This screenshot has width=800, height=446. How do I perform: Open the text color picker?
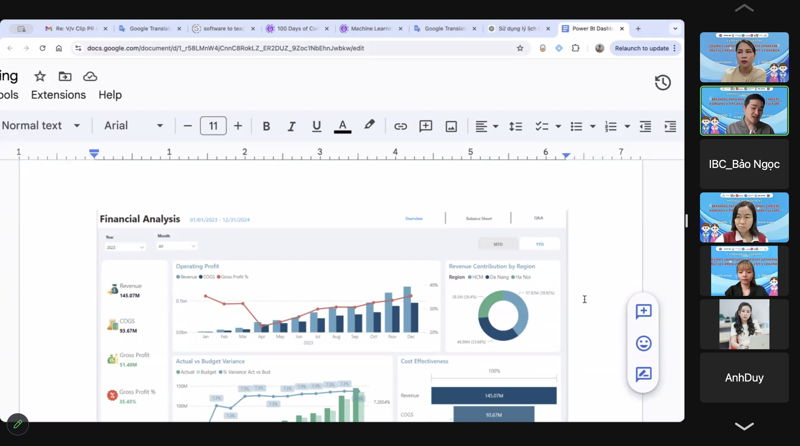(x=342, y=126)
